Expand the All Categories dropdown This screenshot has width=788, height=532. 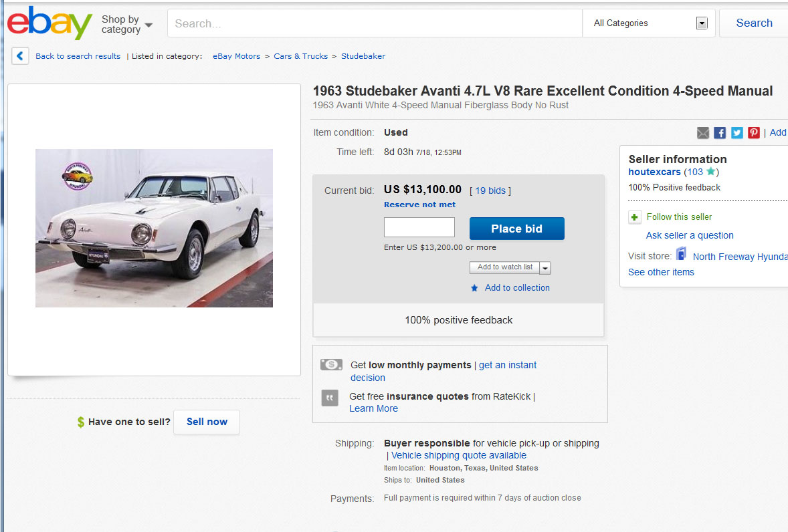[x=702, y=23]
